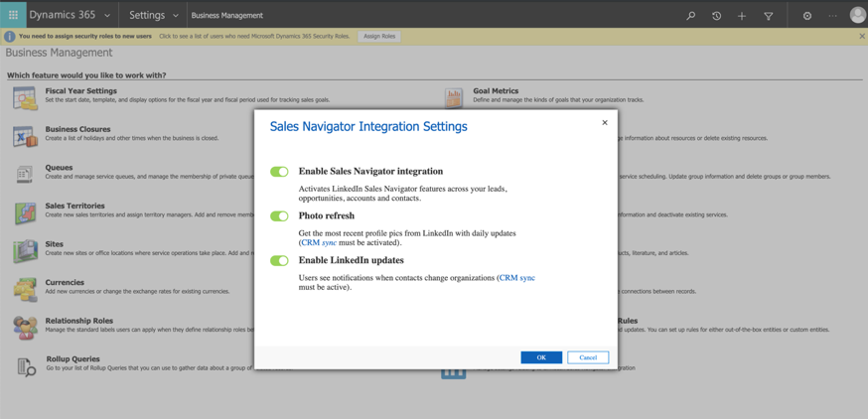Viewport: 868px width, 419px height.
Task: Click the plus quick create icon
Action: tap(742, 16)
